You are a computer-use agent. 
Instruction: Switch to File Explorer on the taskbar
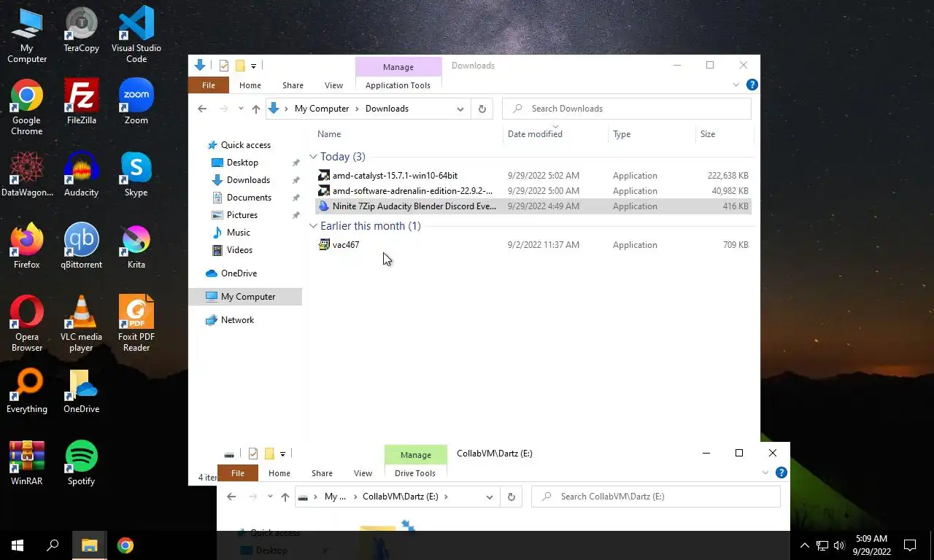coord(89,545)
